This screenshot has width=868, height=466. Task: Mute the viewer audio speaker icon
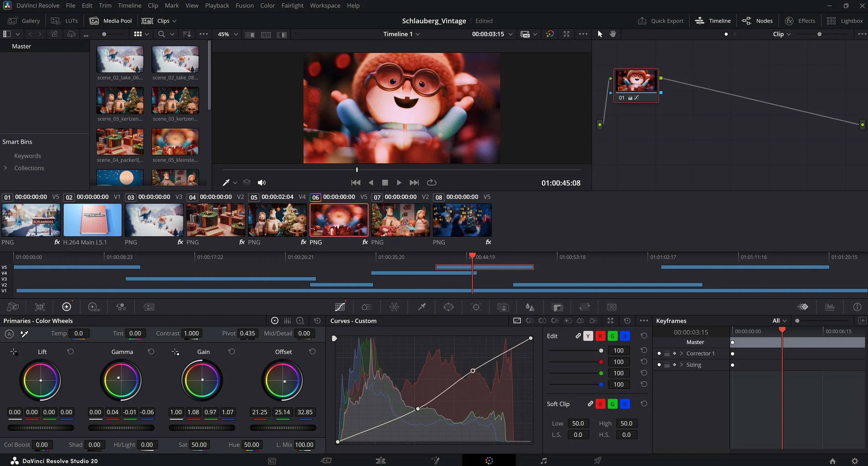point(261,183)
